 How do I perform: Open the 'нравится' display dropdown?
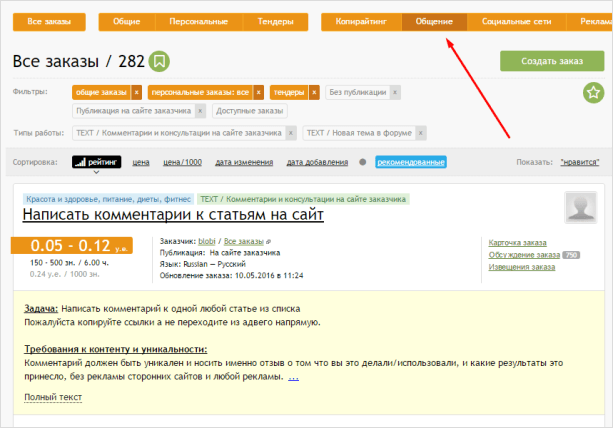(579, 161)
